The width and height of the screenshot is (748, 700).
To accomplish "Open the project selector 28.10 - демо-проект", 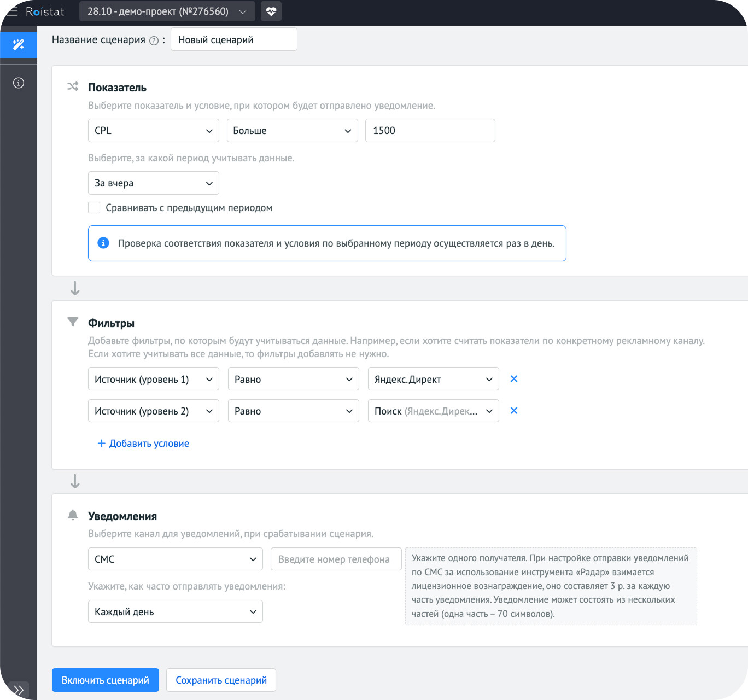I will [x=167, y=11].
